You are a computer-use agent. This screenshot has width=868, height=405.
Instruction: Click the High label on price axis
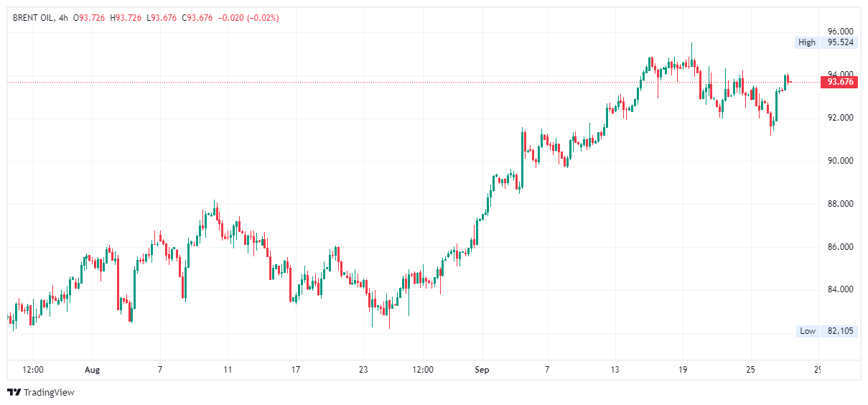[807, 42]
